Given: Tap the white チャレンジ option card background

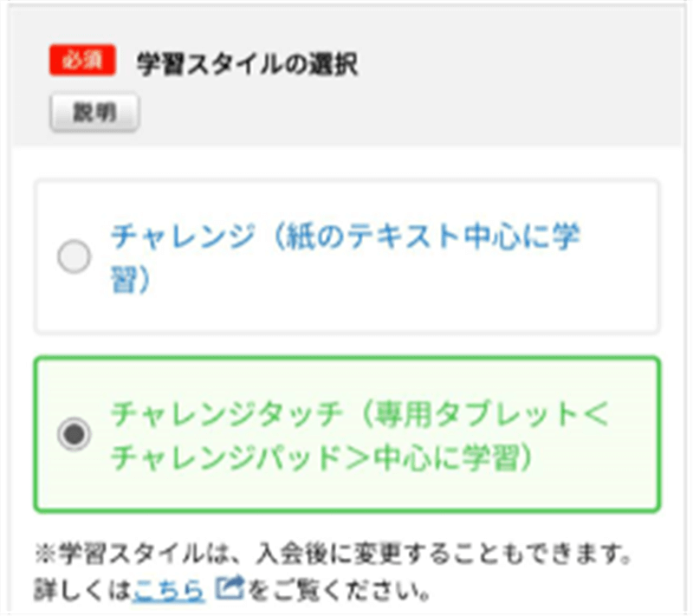Looking at the screenshot, I should pos(347,256).
